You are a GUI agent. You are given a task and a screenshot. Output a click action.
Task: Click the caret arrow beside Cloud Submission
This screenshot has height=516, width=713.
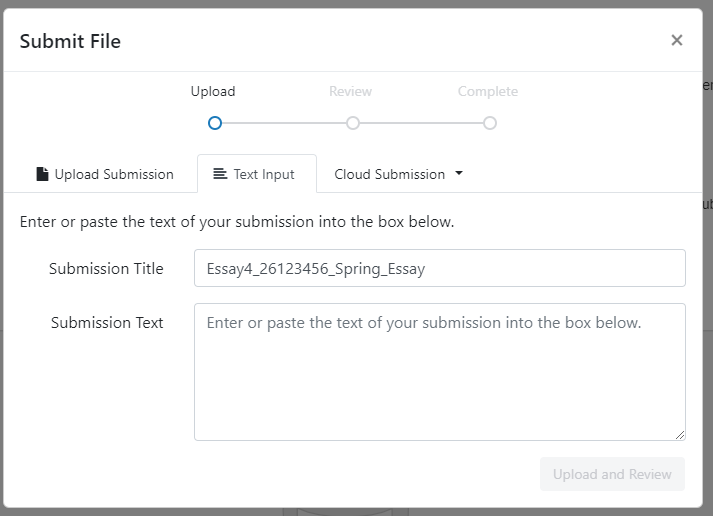click(x=459, y=173)
